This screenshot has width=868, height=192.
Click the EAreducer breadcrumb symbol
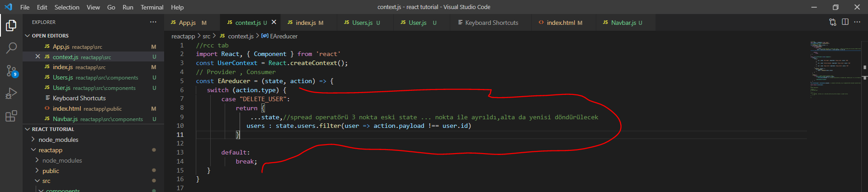click(x=283, y=36)
